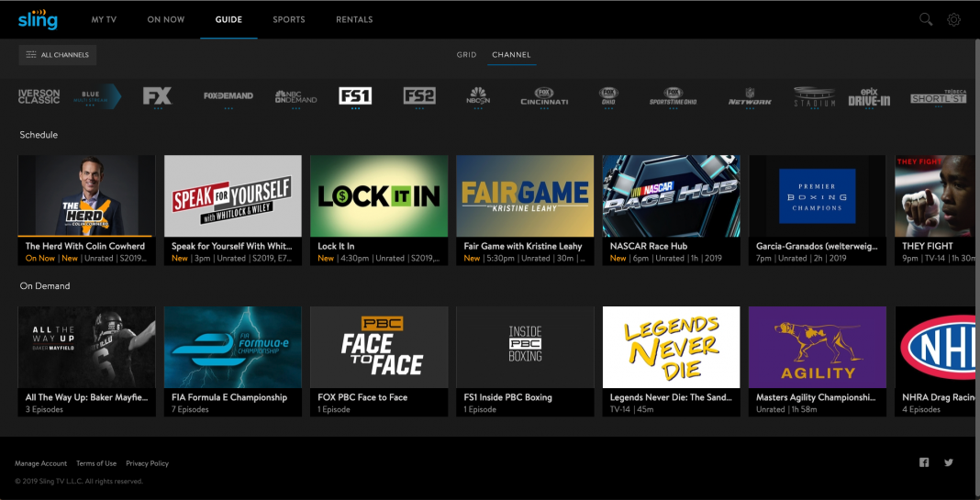Open All The Way Up Baker Mayfield
This screenshot has height=500, width=980.
click(86, 347)
